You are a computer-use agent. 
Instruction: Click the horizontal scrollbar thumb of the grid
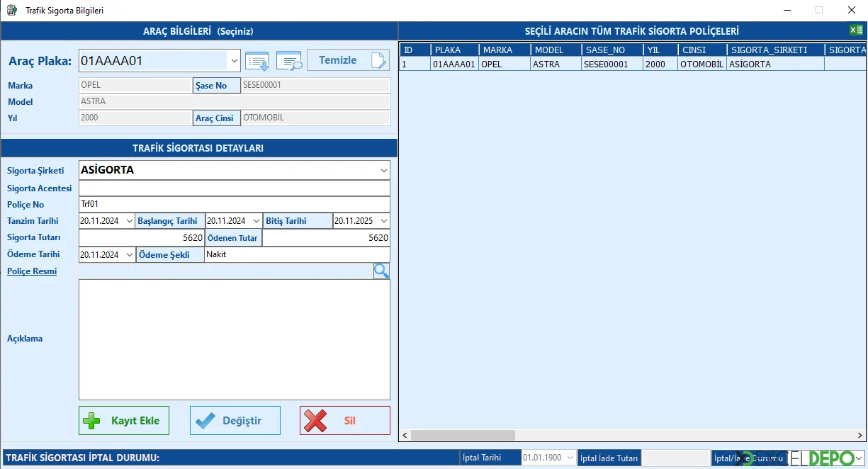coord(463,435)
